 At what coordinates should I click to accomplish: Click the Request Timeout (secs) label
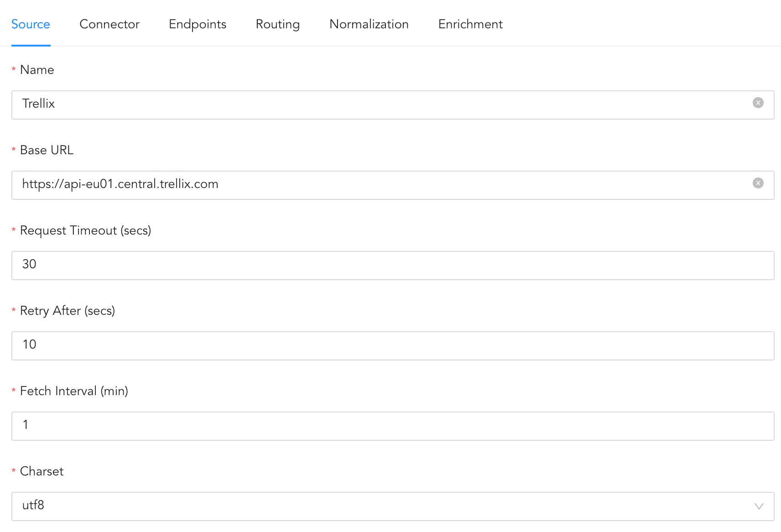click(85, 230)
